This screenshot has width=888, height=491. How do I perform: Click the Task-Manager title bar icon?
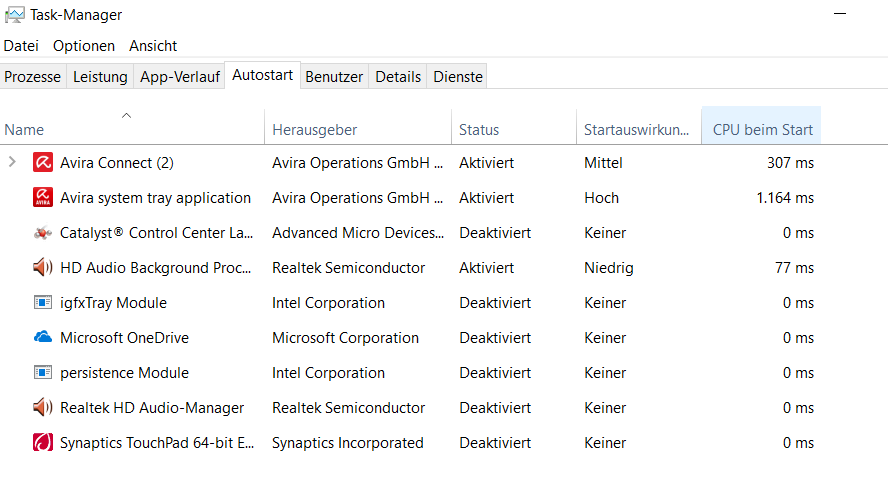click(x=15, y=15)
